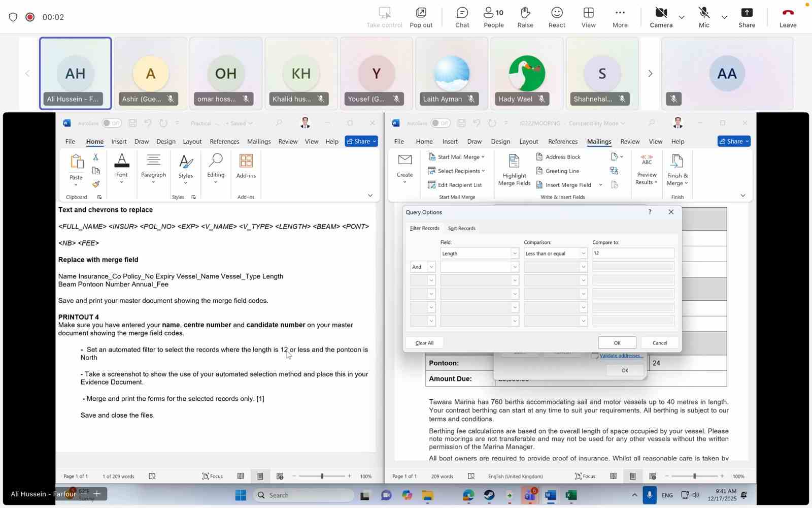Click Clear All in Query Options
This screenshot has width=812, height=508.
[x=424, y=343]
